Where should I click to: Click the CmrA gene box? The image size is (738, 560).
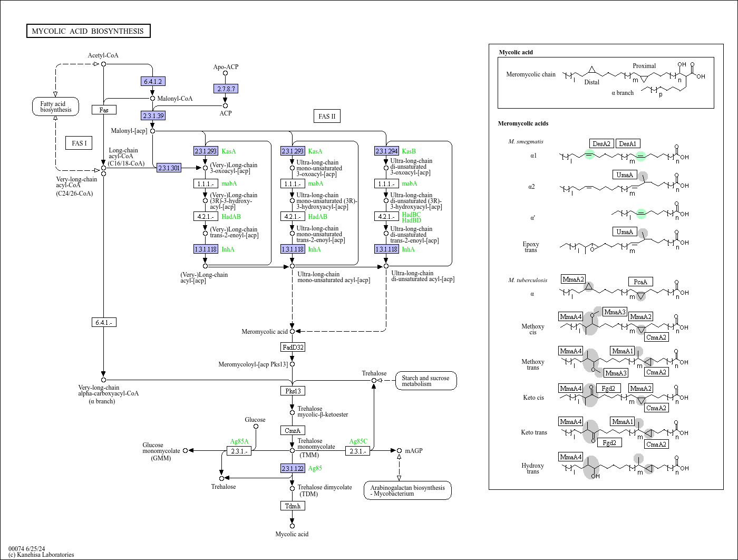tap(293, 430)
